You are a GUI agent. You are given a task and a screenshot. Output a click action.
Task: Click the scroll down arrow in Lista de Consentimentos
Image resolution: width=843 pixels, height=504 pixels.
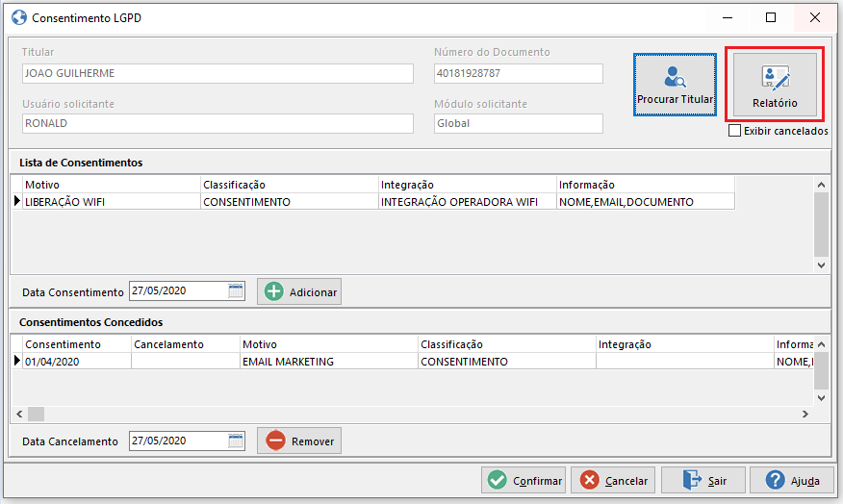click(x=821, y=265)
